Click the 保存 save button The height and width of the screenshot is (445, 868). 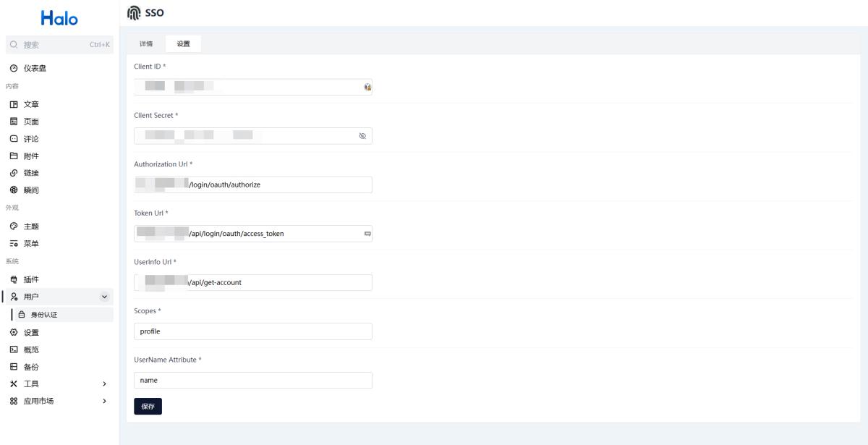(148, 407)
